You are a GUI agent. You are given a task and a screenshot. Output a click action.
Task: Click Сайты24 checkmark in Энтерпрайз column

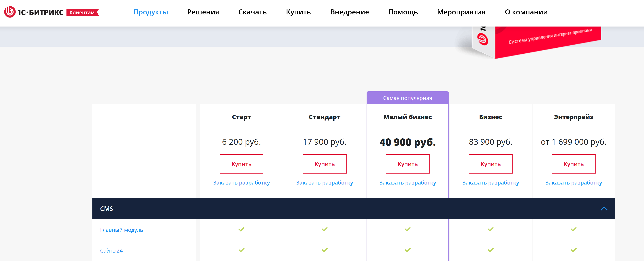click(574, 250)
